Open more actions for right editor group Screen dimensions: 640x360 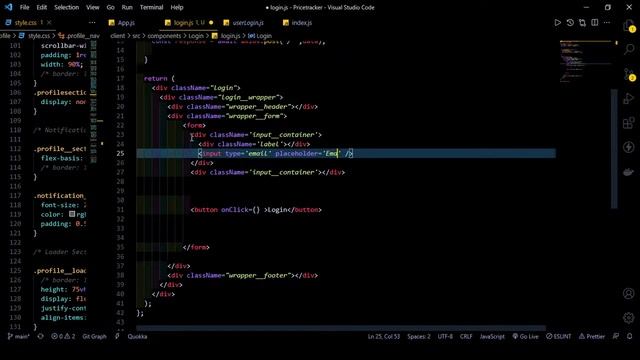(x=607, y=23)
